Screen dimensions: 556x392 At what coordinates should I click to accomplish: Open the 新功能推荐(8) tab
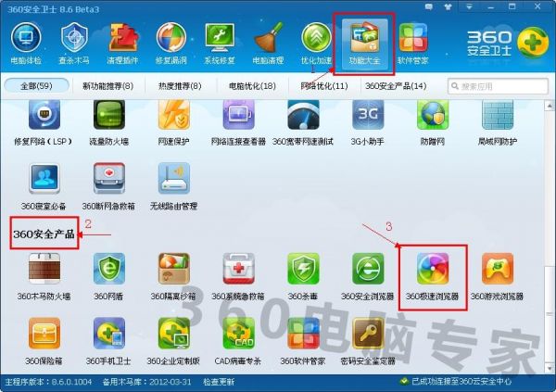click(x=107, y=86)
